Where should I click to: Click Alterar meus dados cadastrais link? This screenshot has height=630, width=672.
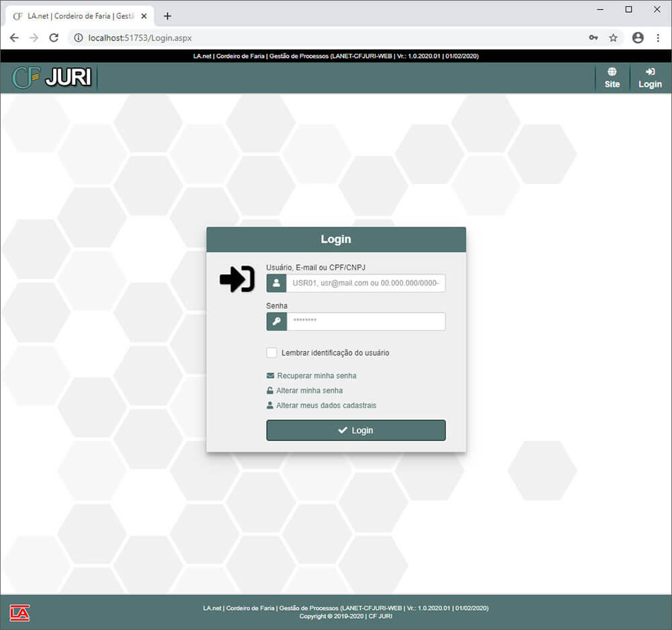click(x=326, y=405)
